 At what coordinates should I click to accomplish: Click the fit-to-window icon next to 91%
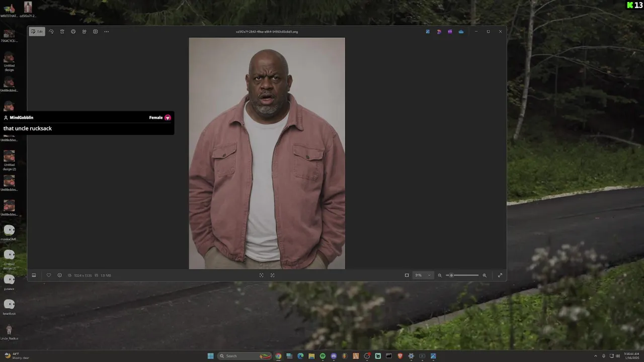pos(407,275)
